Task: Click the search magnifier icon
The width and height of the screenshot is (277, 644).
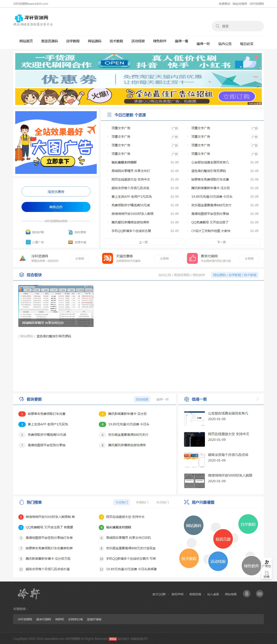Action: point(217,26)
